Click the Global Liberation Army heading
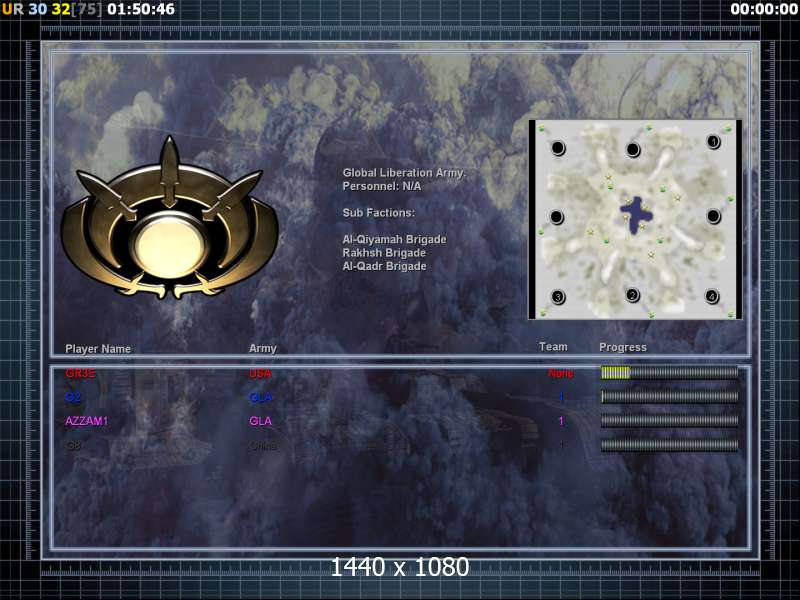Image resolution: width=800 pixels, height=600 pixels. [404, 173]
